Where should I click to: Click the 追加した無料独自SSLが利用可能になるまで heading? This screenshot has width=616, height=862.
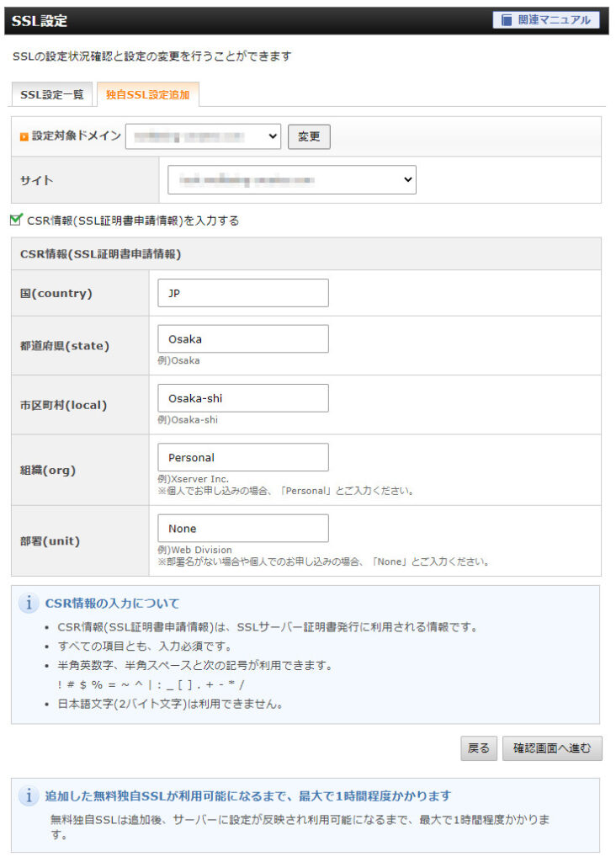[x=247, y=795]
